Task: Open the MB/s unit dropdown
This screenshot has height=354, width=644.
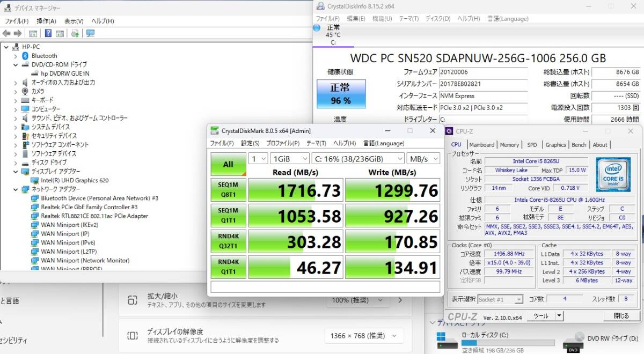Action: [423, 159]
